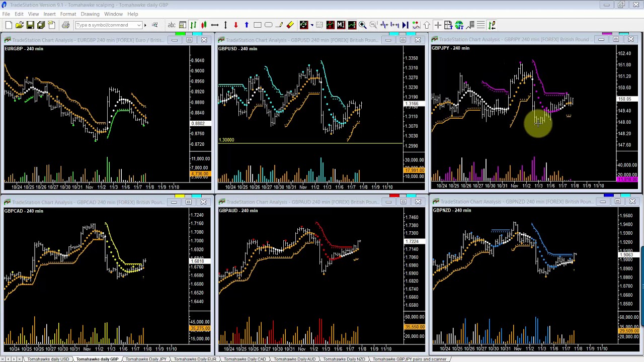Click the data window table icon

tap(448, 25)
